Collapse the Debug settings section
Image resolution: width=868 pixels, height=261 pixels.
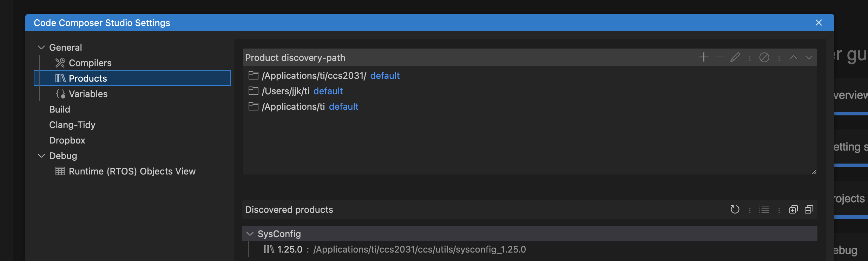[41, 156]
